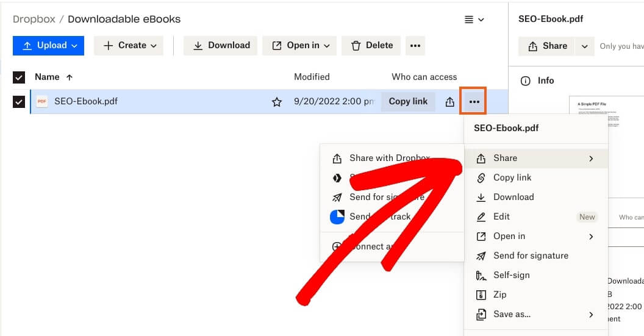Click the share icon in the file row
The height and width of the screenshot is (336, 644).
point(449,102)
